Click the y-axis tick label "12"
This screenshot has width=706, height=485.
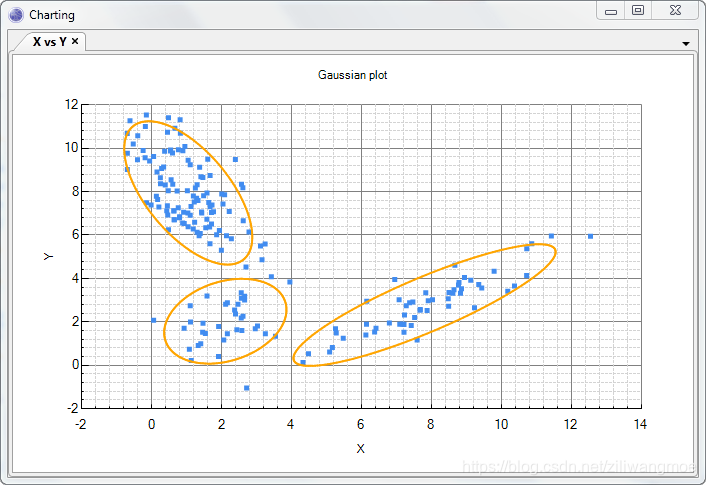(72, 104)
